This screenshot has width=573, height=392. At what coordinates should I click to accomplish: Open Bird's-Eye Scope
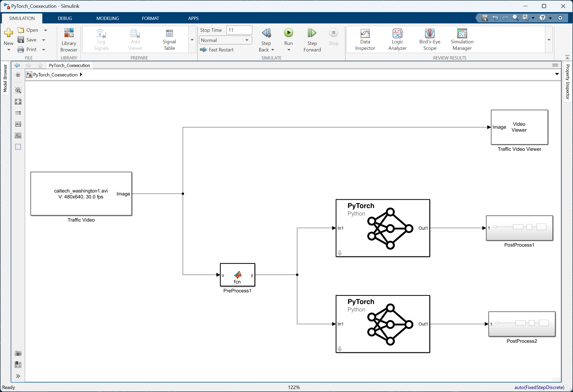click(430, 40)
